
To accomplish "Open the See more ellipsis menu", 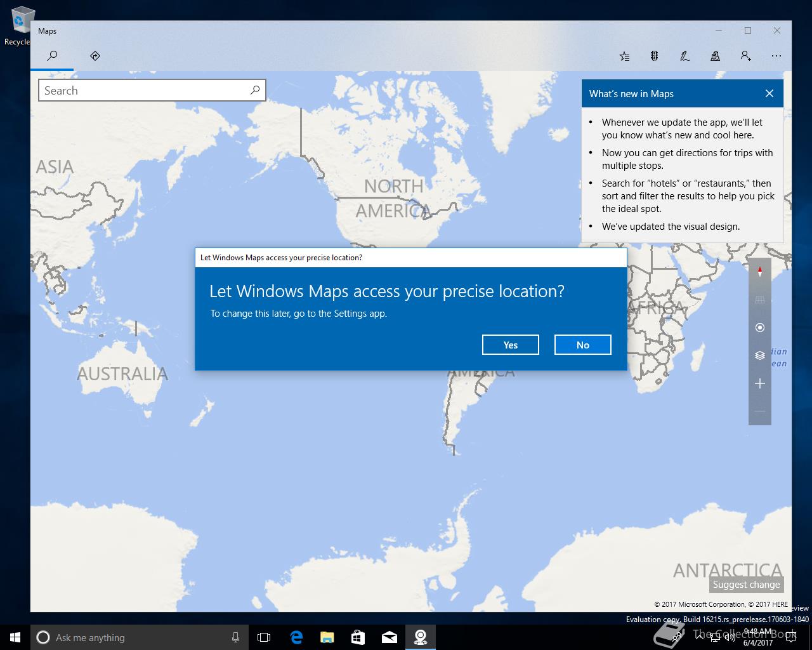I will pos(776,56).
